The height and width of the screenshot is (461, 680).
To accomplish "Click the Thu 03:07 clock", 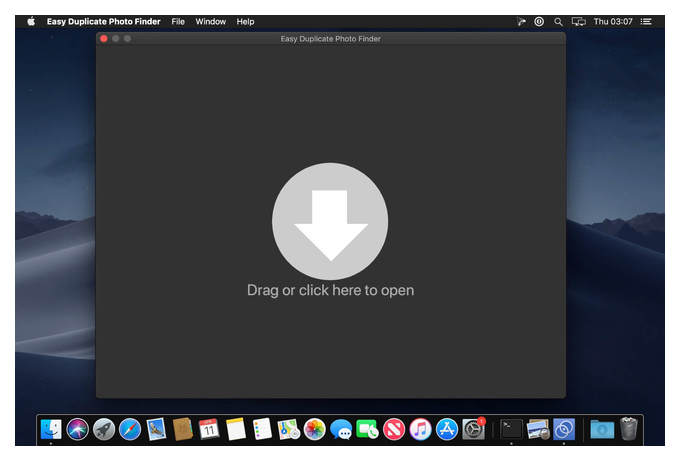I will coord(613,22).
